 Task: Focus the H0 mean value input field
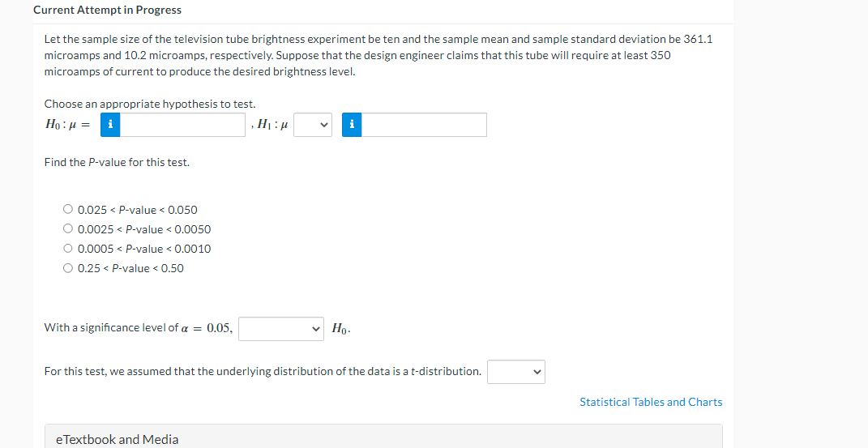(x=182, y=125)
